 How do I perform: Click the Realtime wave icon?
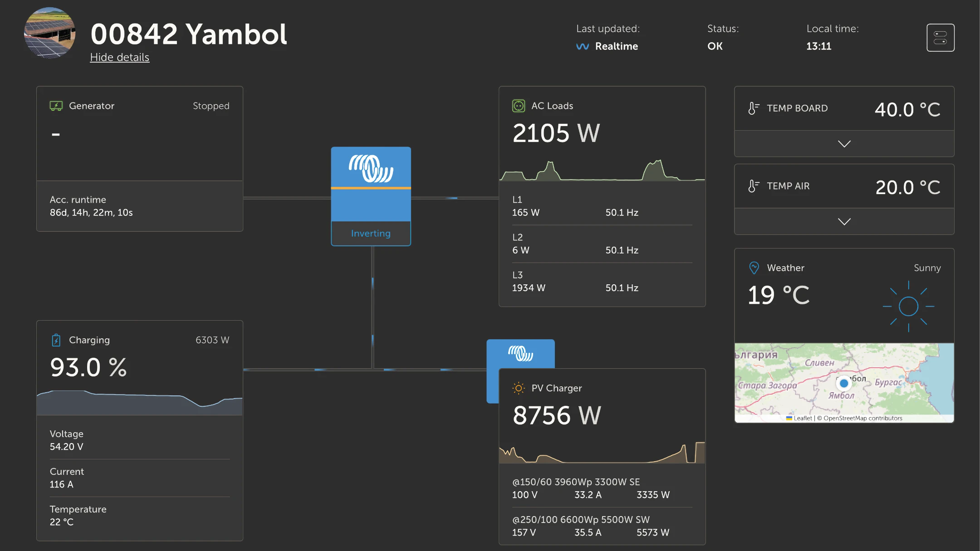click(582, 47)
